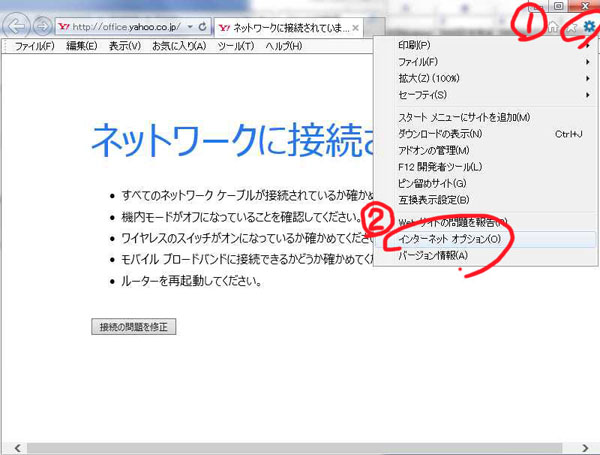Click the horizontal scrollbar right arrow
Image resolution: width=600 pixels, height=455 pixels.
pos(585,448)
